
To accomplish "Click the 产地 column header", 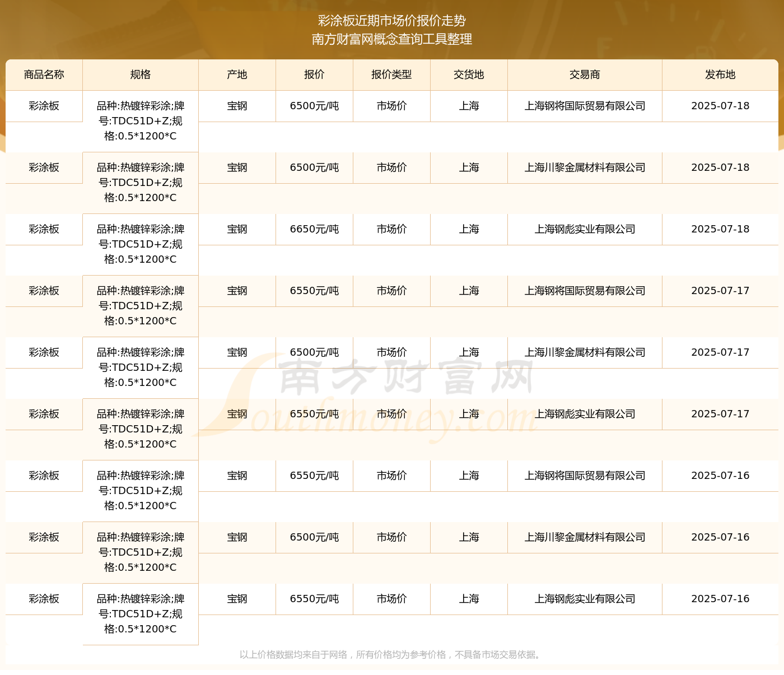I will pos(237,75).
